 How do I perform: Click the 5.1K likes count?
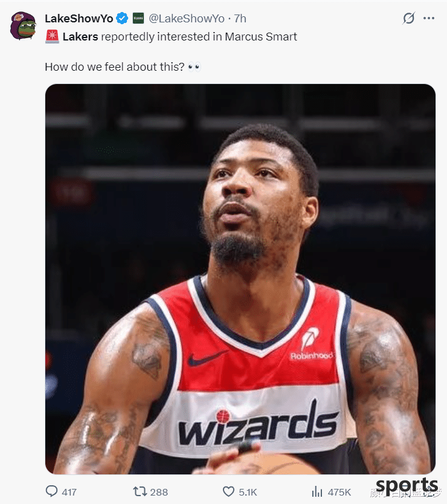pos(248,492)
